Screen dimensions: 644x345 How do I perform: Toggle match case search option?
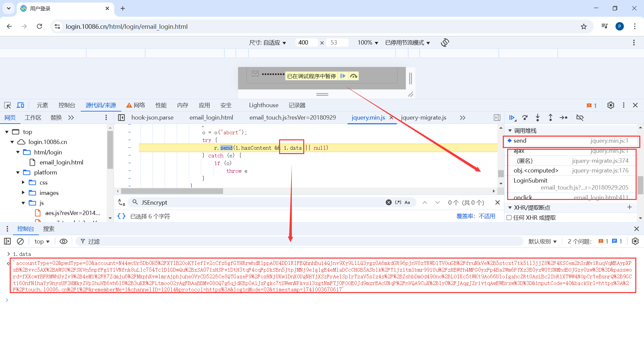point(407,202)
